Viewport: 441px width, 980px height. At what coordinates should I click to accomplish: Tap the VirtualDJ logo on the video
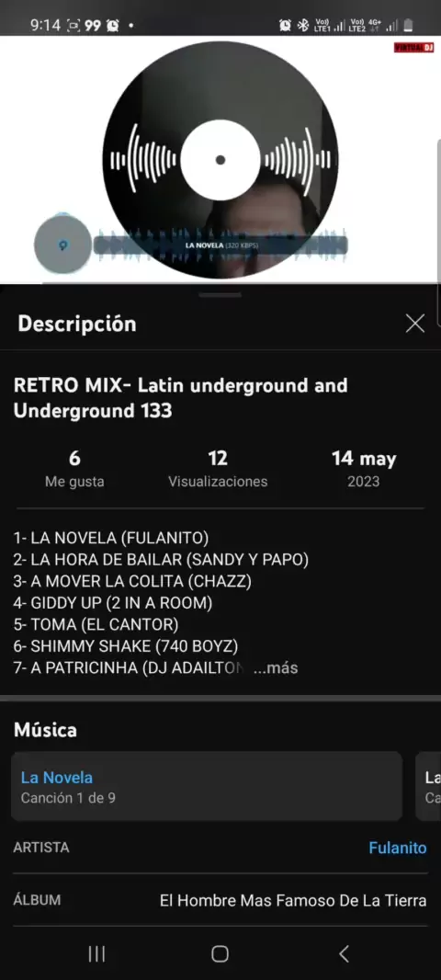(x=413, y=48)
